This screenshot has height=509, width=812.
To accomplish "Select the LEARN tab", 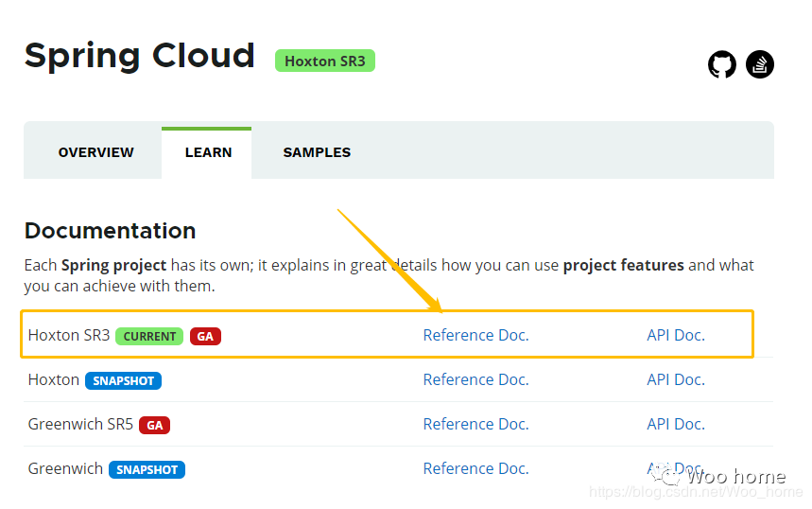I will pyautogui.click(x=208, y=152).
